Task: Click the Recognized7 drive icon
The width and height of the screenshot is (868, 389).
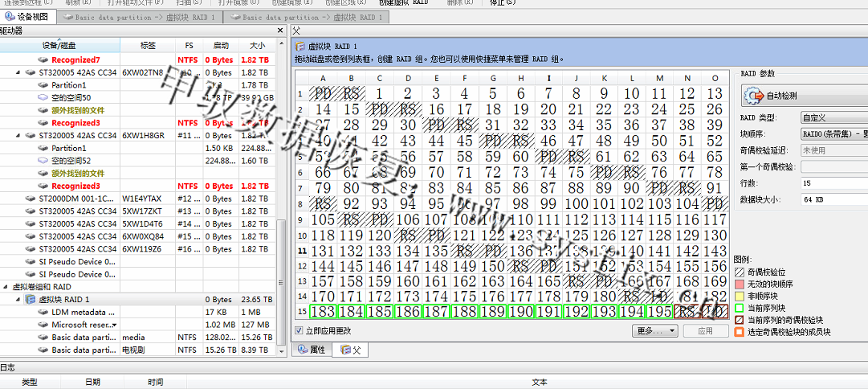Action: click(43, 59)
